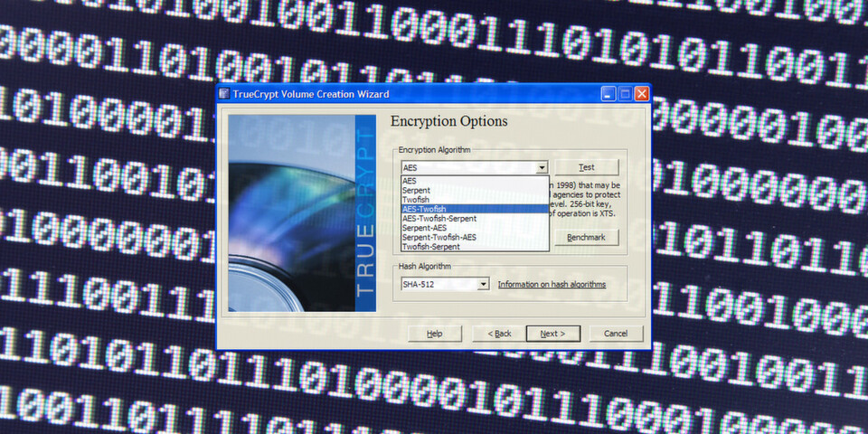The height and width of the screenshot is (434, 868).
Task: Select AES in the algorithm list
Action: click(x=475, y=181)
